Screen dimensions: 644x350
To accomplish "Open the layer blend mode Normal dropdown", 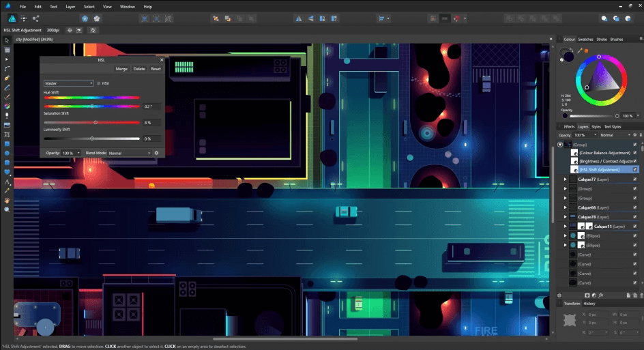I will point(615,135).
